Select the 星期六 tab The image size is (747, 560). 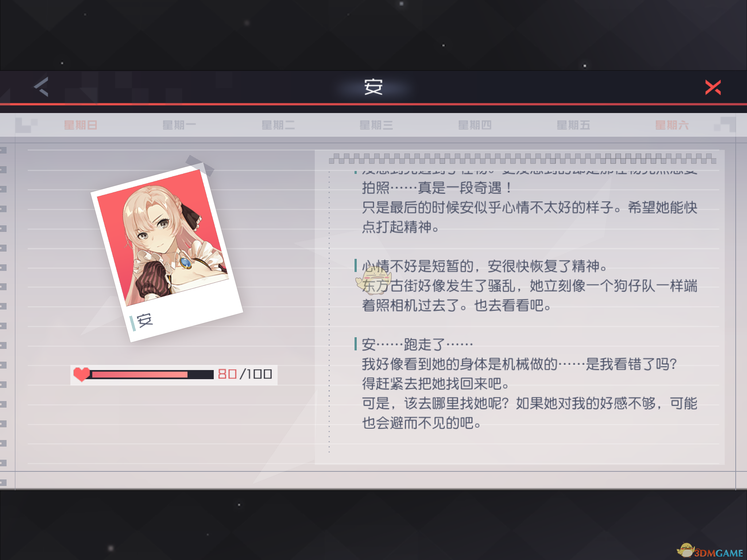[x=672, y=125]
